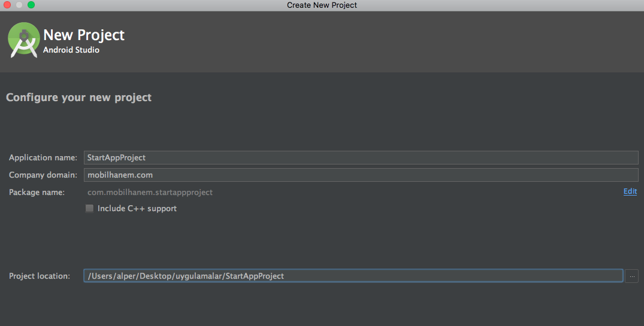The width and height of the screenshot is (644, 326).
Task: Click the Company domain label
Action: 43,175
